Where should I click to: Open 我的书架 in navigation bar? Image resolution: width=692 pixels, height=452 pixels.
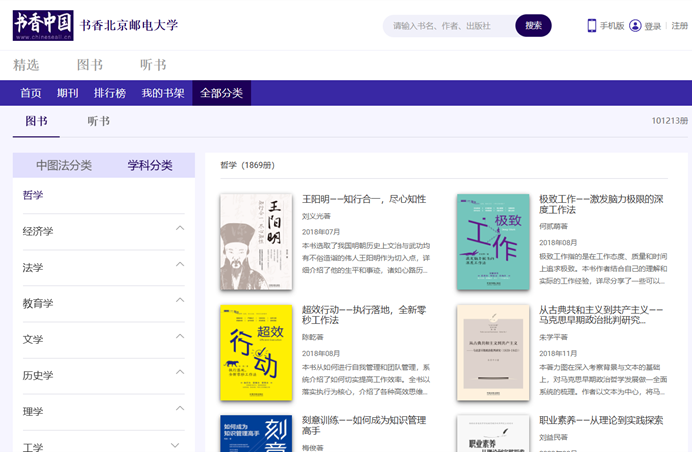pos(163,93)
